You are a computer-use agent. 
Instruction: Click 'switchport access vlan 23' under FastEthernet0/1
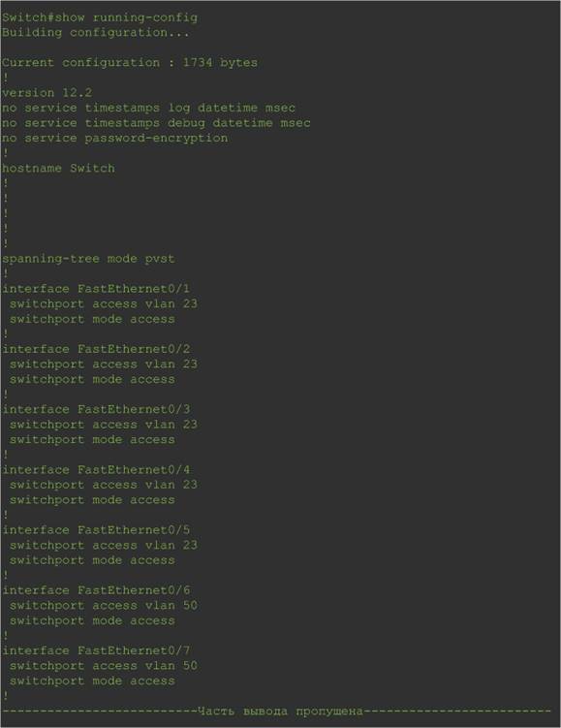(x=104, y=303)
